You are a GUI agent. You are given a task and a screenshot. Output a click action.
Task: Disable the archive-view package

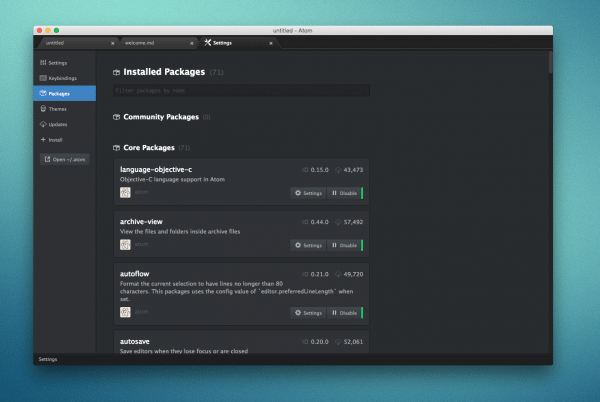pos(343,244)
